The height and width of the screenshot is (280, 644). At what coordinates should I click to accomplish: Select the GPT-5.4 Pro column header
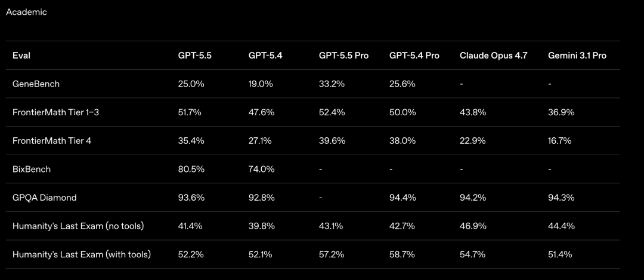414,56
